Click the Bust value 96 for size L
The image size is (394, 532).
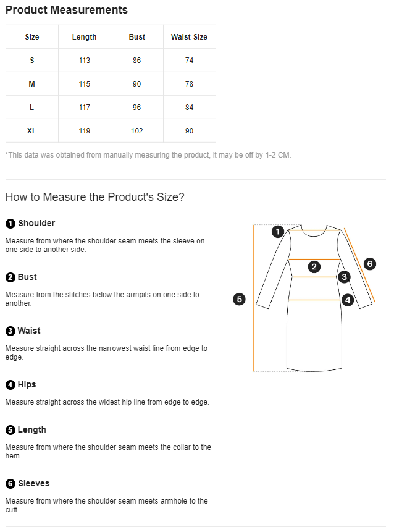tap(137, 108)
